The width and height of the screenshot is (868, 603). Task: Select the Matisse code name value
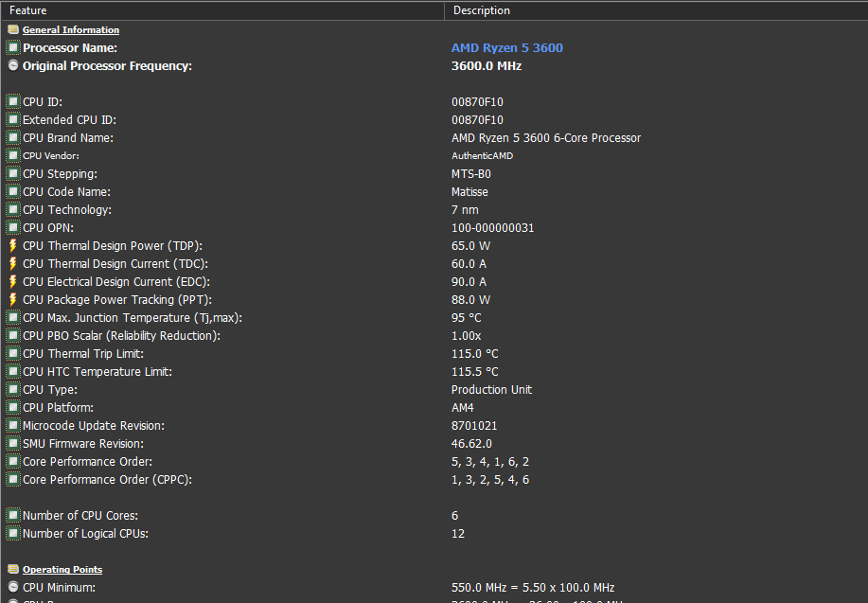470,191
